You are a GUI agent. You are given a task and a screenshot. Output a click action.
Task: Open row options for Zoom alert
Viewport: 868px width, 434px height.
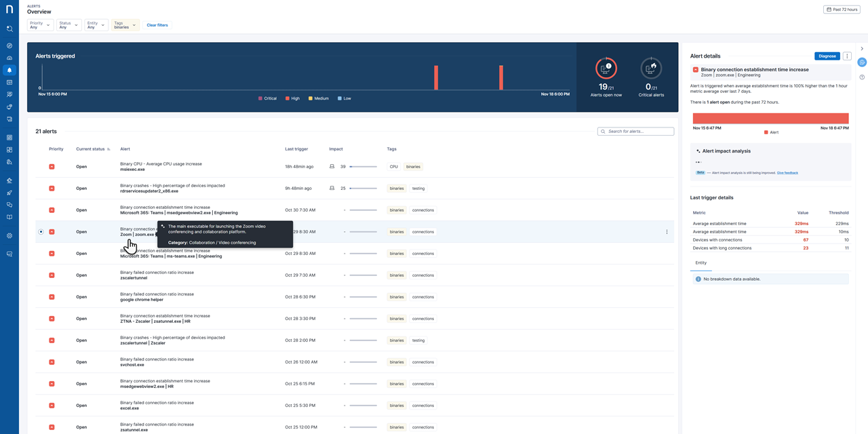667,232
